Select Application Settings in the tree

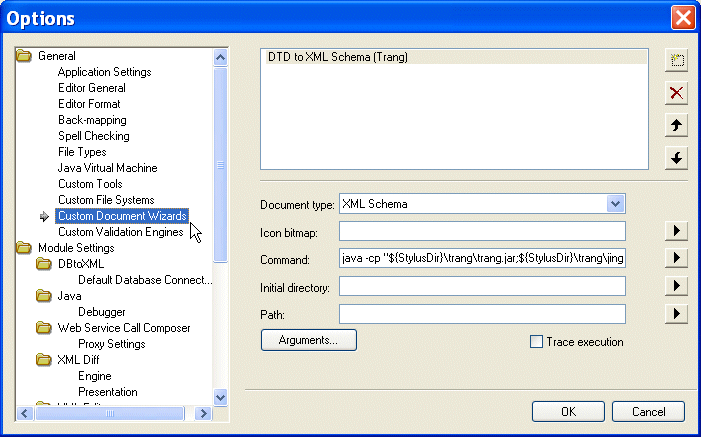click(104, 72)
